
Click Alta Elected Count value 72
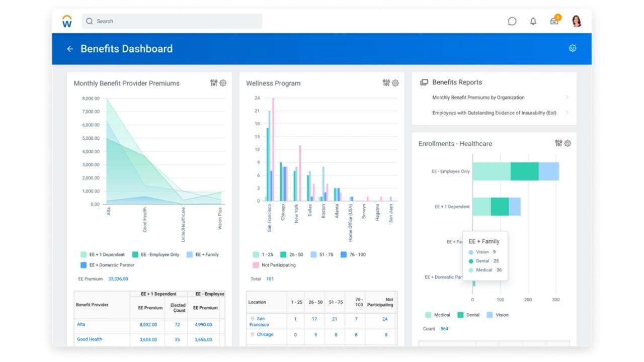pos(177,325)
